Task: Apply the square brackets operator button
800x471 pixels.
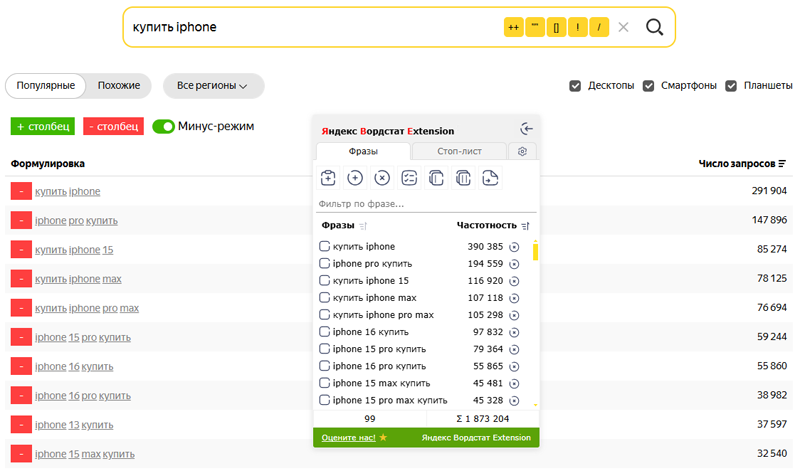Action: coord(556,27)
